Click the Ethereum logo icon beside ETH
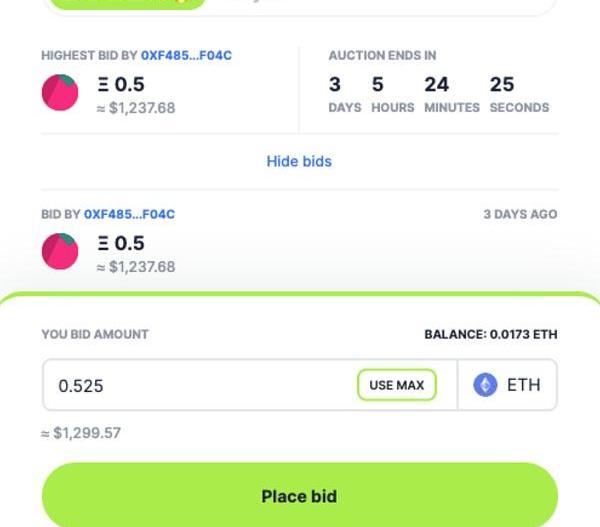Viewport: 600px width, 527px height. (485, 385)
